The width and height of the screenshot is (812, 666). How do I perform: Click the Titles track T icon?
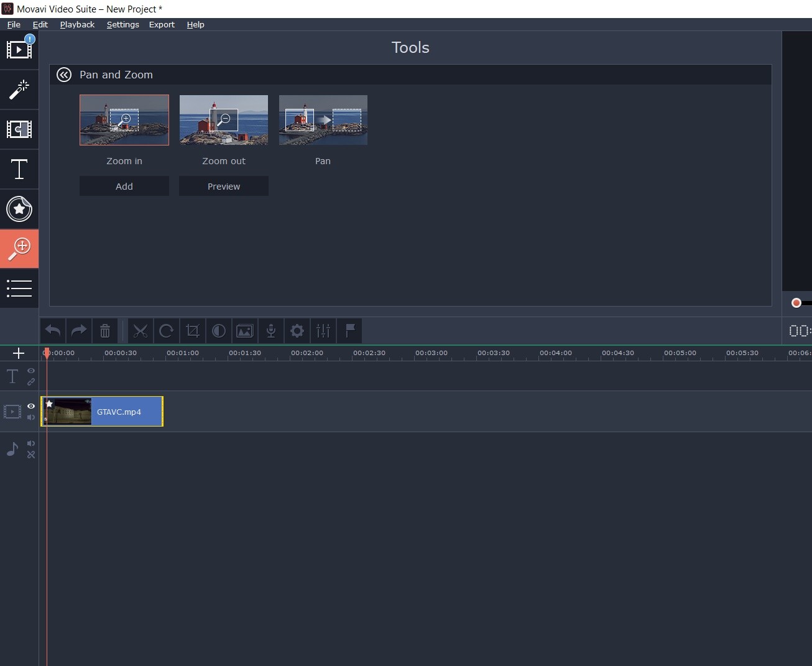coord(12,376)
